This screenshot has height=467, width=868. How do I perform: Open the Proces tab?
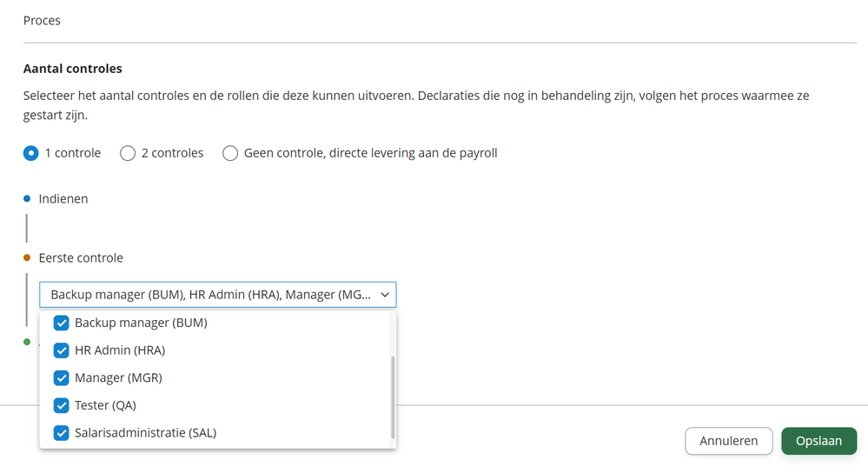click(42, 20)
